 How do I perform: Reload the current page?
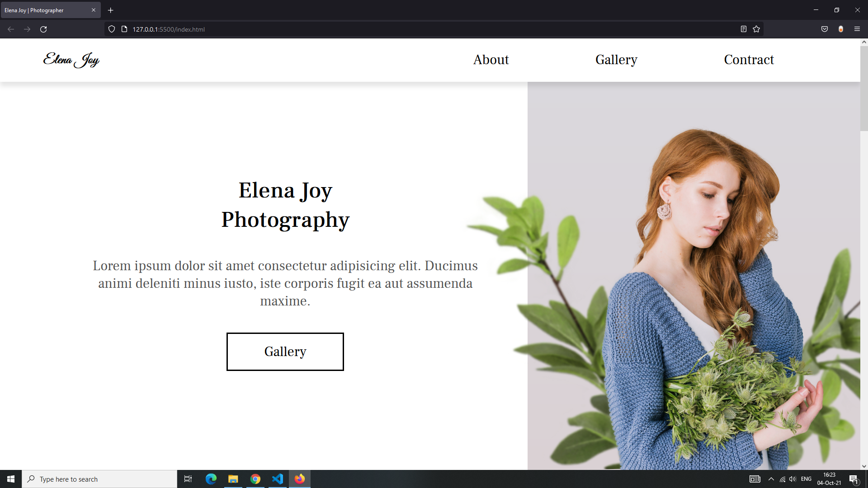43,29
